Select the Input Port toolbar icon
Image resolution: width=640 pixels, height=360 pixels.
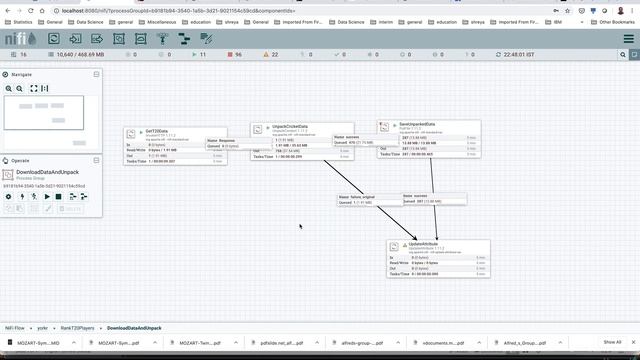point(76,39)
